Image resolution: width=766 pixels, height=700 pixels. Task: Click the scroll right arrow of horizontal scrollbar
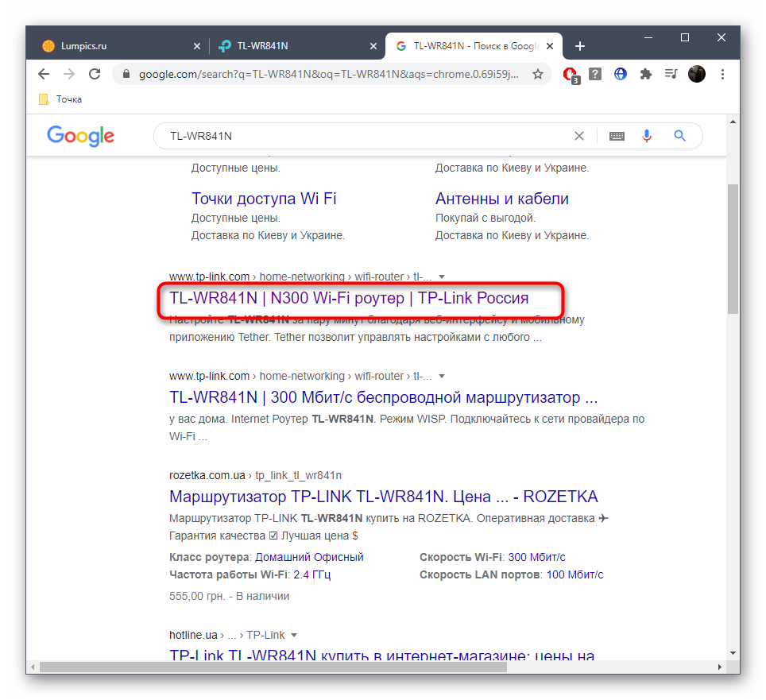coord(720,667)
